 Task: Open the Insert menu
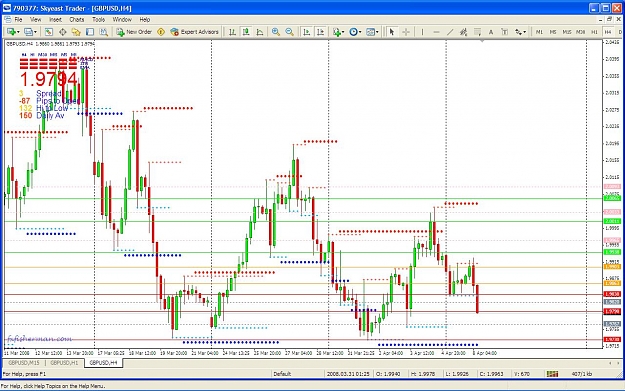click(x=55, y=20)
